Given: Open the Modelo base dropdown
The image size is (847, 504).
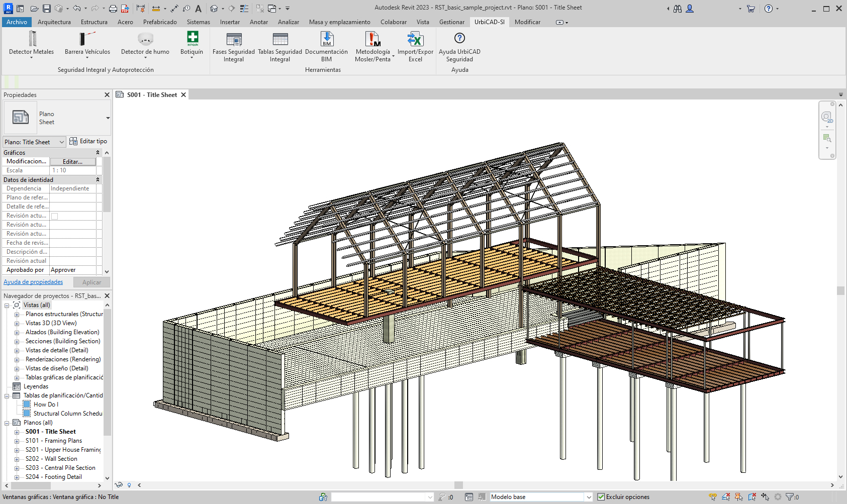Looking at the screenshot, I should (x=589, y=497).
